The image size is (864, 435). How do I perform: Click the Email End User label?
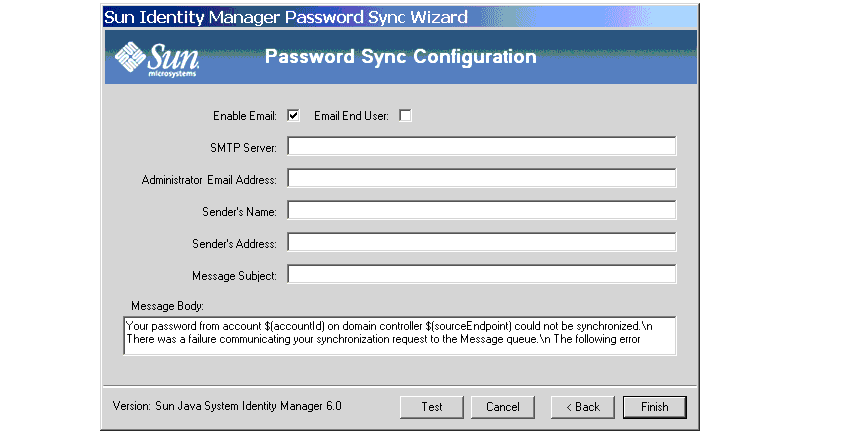click(351, 116)
